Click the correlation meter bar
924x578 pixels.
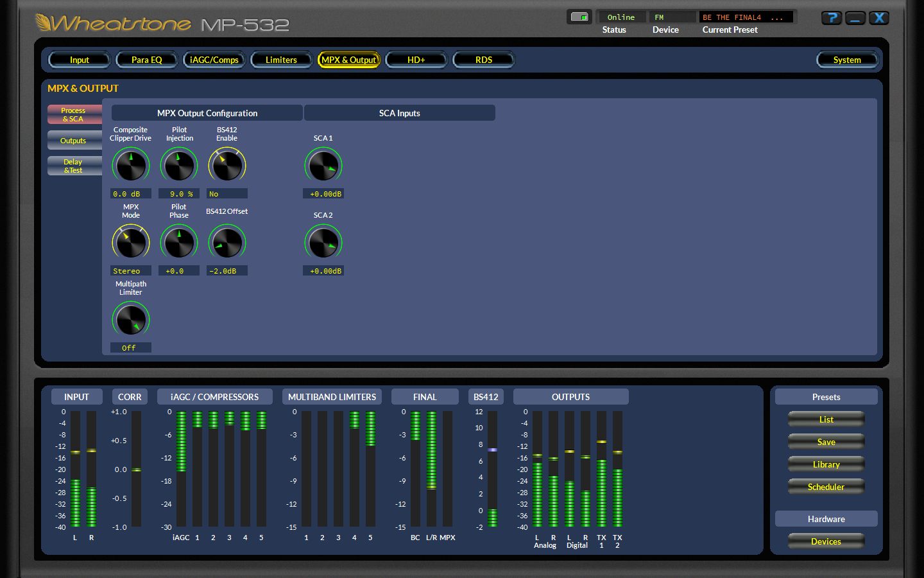tap(136, 469)
